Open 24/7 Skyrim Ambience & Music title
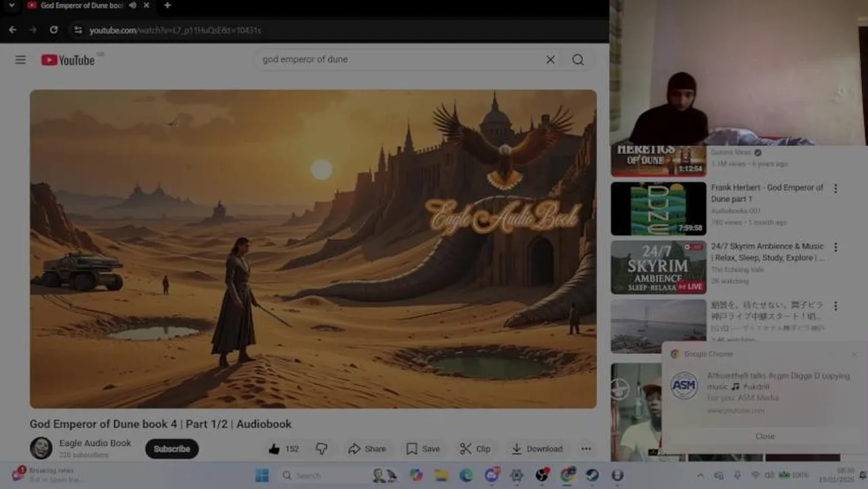868x489 pixels. coord(767,252)
